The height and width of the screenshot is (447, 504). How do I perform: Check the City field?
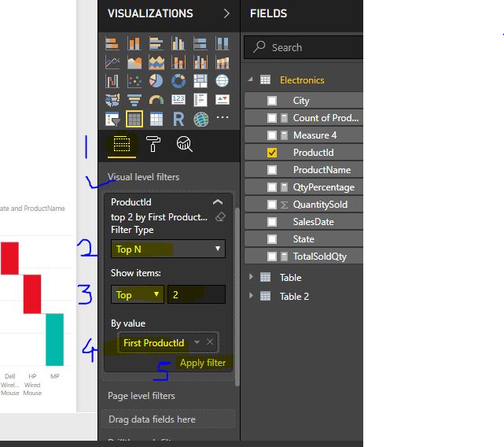pyautogui.click(x=272, y=101)
